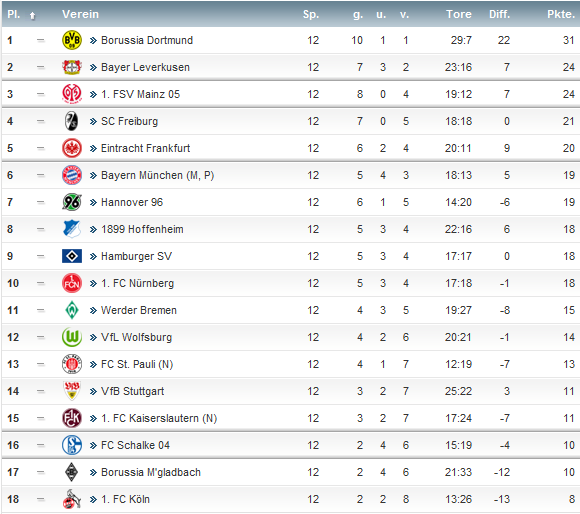Click the Verein column header
Image resolution: width=580 pixels, height=514 pixels.
[80, 14]
